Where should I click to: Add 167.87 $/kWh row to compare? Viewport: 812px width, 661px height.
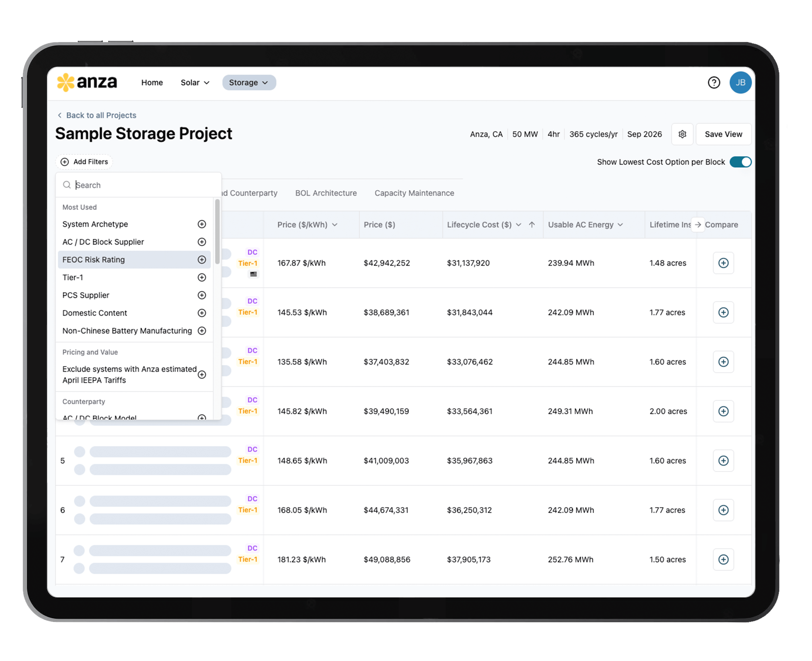pyautogui.click(x=723, y=263)
